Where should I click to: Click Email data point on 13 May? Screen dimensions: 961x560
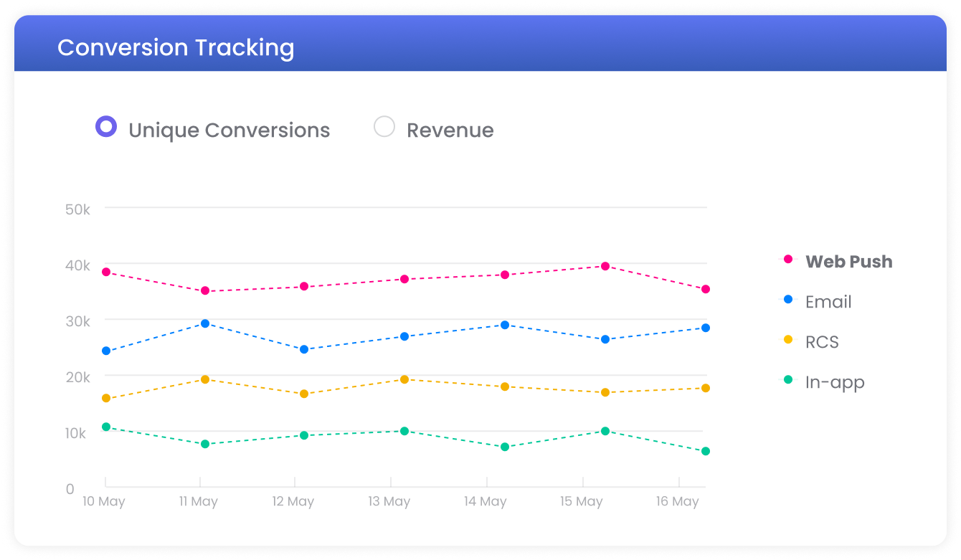coord(404,336)
